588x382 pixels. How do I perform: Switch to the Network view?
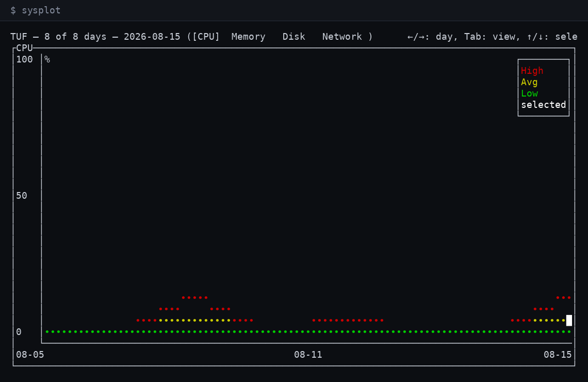pos(342,37)
